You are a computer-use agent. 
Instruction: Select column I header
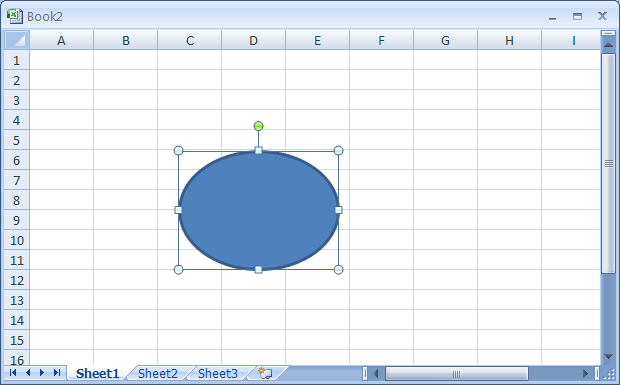[571, 40]
